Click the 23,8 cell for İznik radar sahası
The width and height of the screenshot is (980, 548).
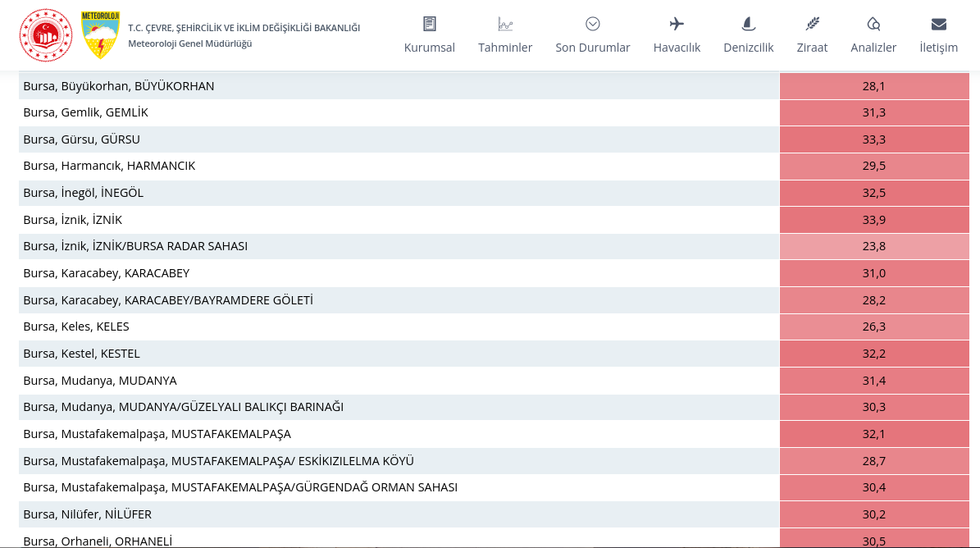point(873,246)
